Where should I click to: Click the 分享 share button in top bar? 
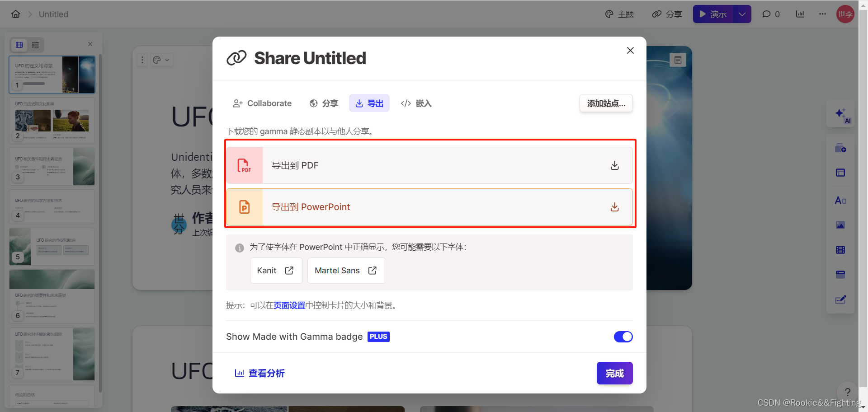tap(667, 14)
